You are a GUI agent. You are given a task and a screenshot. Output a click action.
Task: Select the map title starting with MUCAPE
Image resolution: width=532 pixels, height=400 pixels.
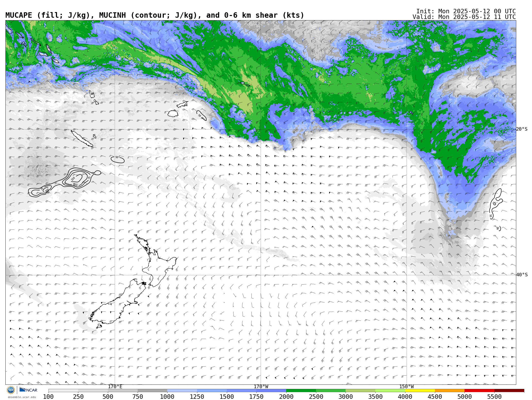[155, 15]
